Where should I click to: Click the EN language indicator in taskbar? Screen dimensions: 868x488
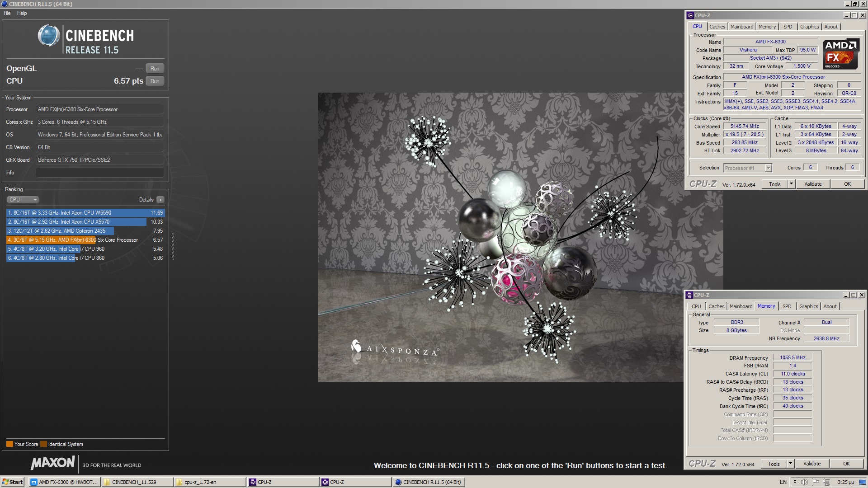click(x=783, y=482)
